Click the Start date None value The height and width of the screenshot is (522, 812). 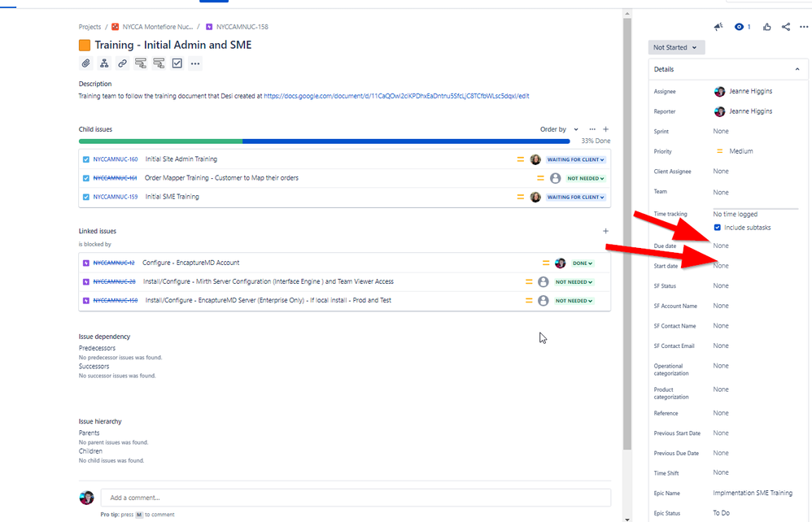721,266
